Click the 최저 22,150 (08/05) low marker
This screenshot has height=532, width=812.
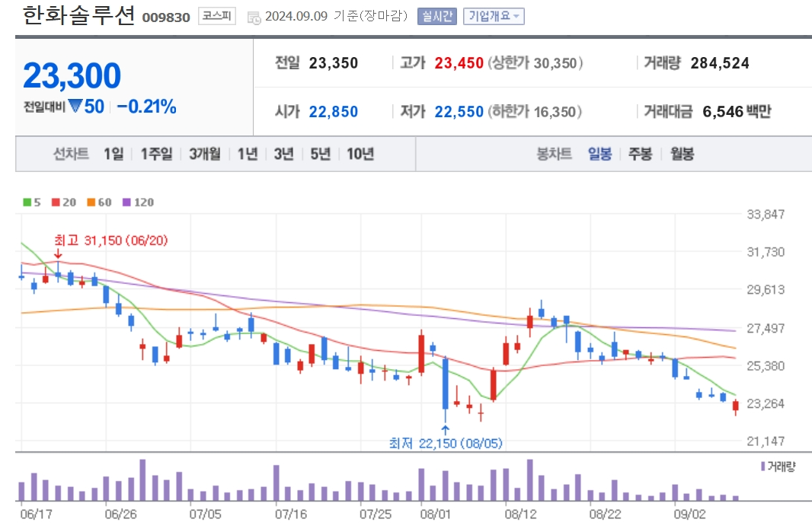[446, 443]
